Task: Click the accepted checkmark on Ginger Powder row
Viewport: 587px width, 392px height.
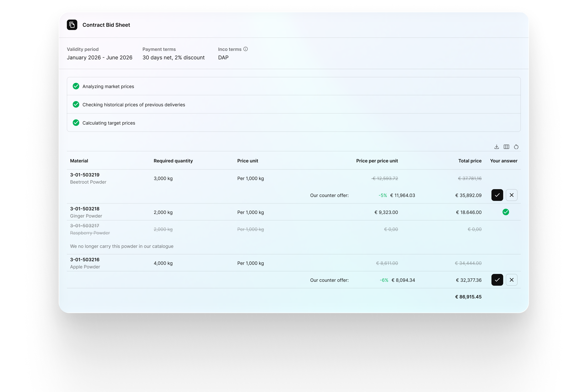Action: click(506, 212)
